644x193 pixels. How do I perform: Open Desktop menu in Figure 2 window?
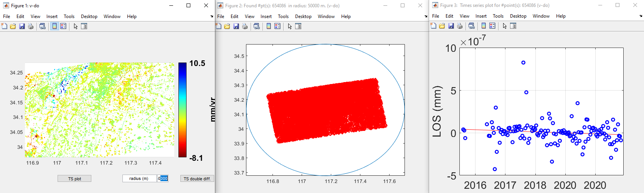[303, 16]
